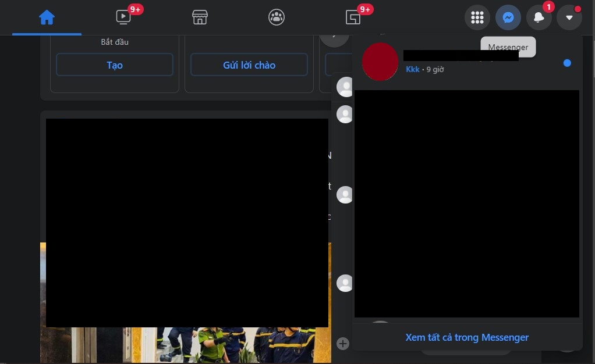Screen dimensions: 595x364
Task: Open "Xem tất cả trong Messenger" link
Action: (467, 337)
